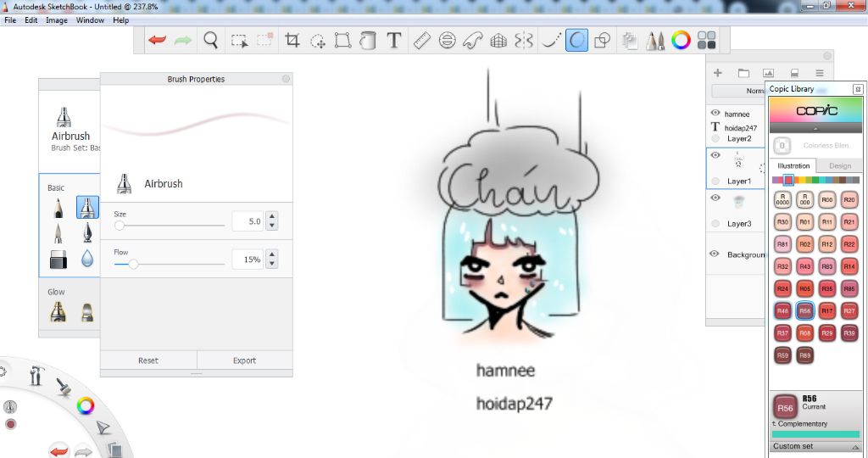Click the Flow percentage value field

click(x=248, y=260)
